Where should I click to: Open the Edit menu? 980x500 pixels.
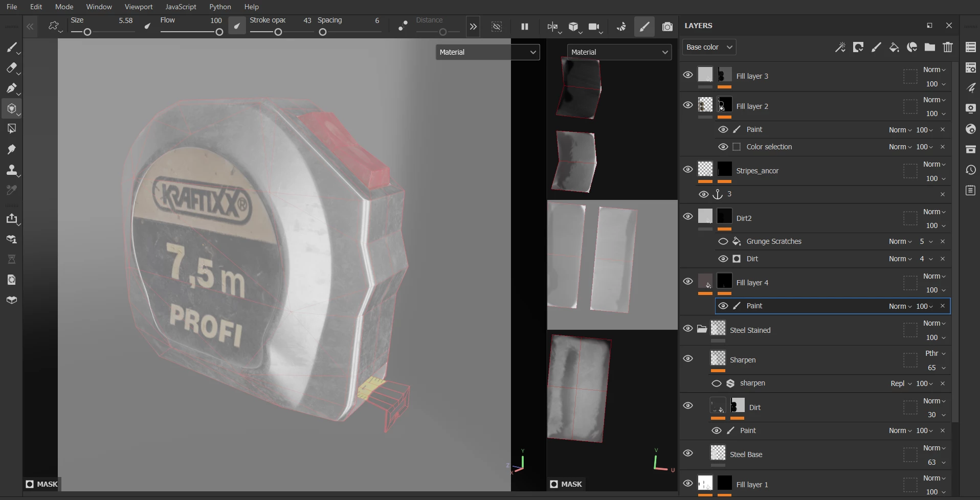pyautogui.click(x=36, y=7)
